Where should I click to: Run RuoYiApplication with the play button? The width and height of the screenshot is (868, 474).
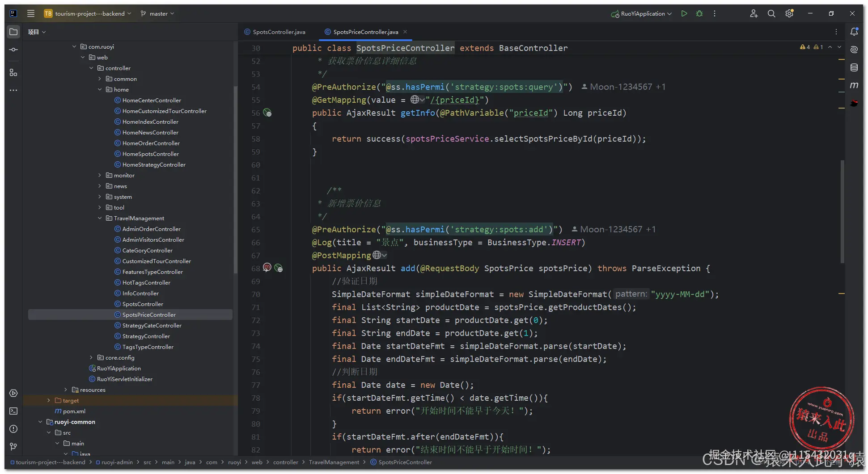pos(684,13)
